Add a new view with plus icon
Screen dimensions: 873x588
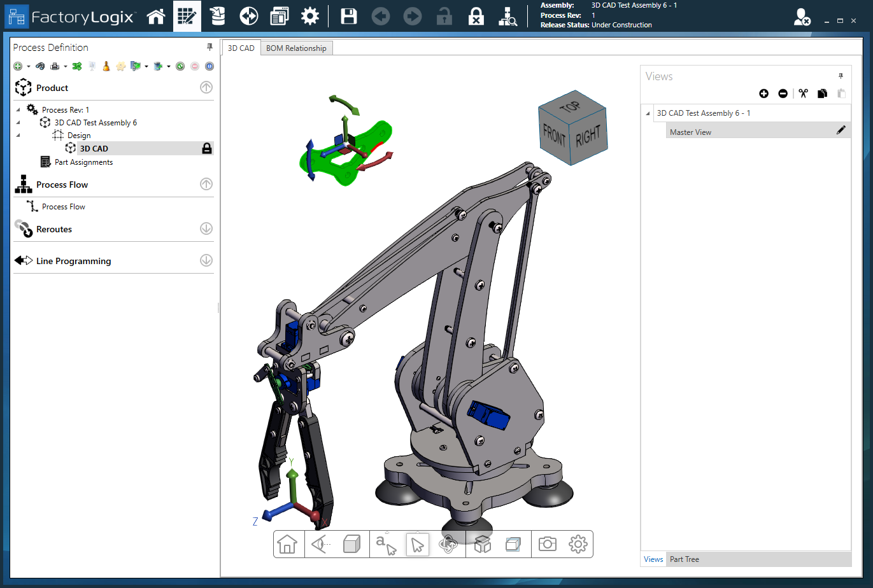click(x=764, y=94)
